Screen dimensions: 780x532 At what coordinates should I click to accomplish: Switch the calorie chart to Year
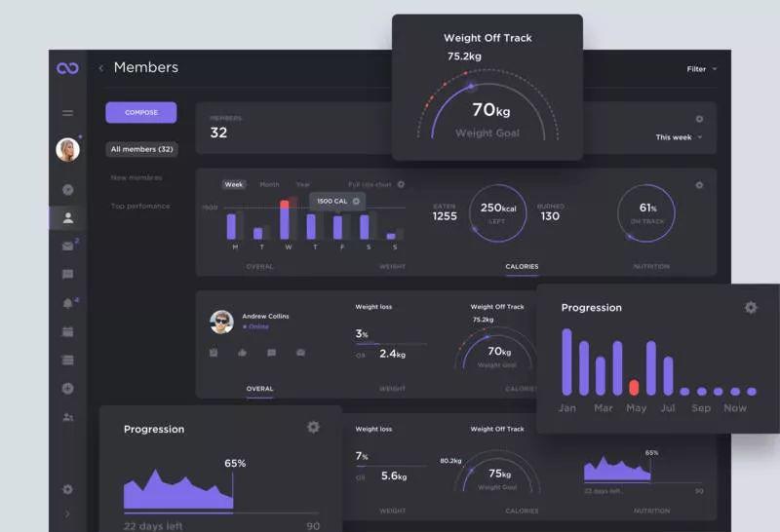[x=302, y=184]
